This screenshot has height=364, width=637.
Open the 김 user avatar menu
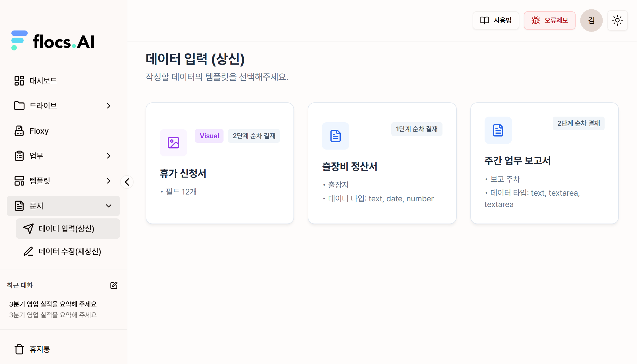[591, 20]
